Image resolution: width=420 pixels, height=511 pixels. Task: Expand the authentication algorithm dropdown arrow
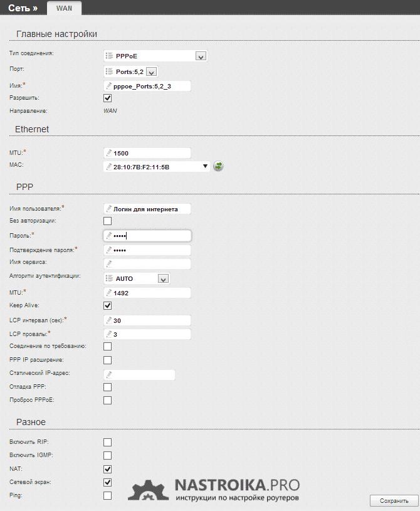163,278
